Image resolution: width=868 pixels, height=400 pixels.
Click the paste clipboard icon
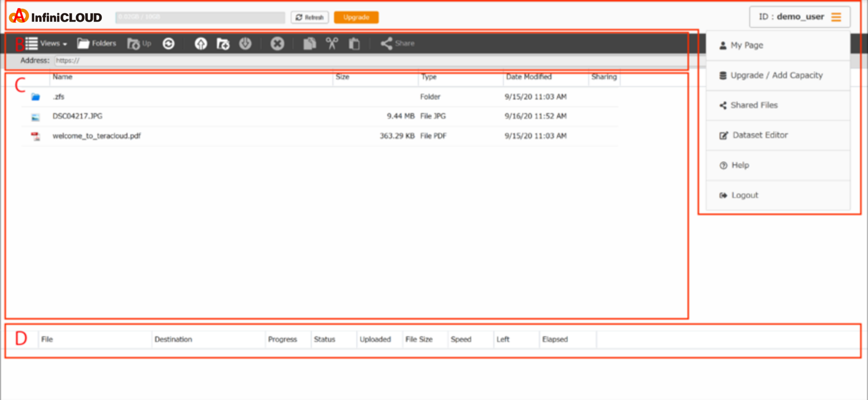(354, 43)
